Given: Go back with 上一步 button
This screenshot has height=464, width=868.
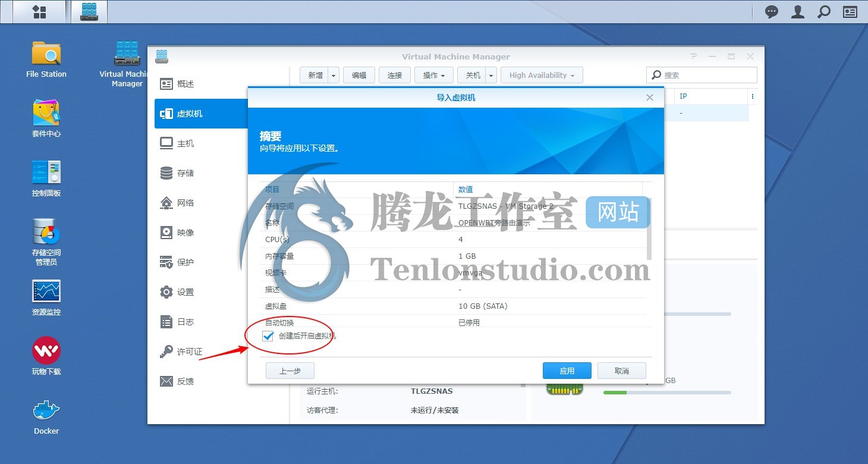Looking at the screenshot, I should pyautogui.click(x=290, y=371).
